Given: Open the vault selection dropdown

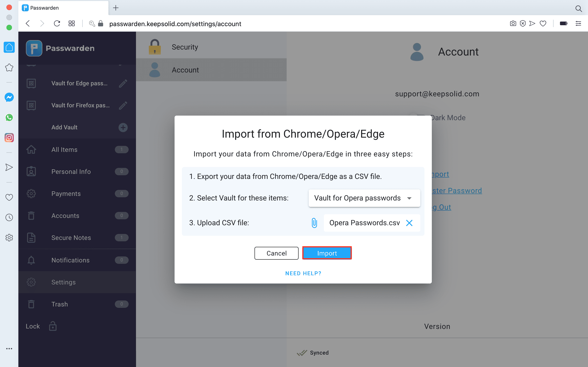Looking at the screenshot, I should [x=364, y=198].
